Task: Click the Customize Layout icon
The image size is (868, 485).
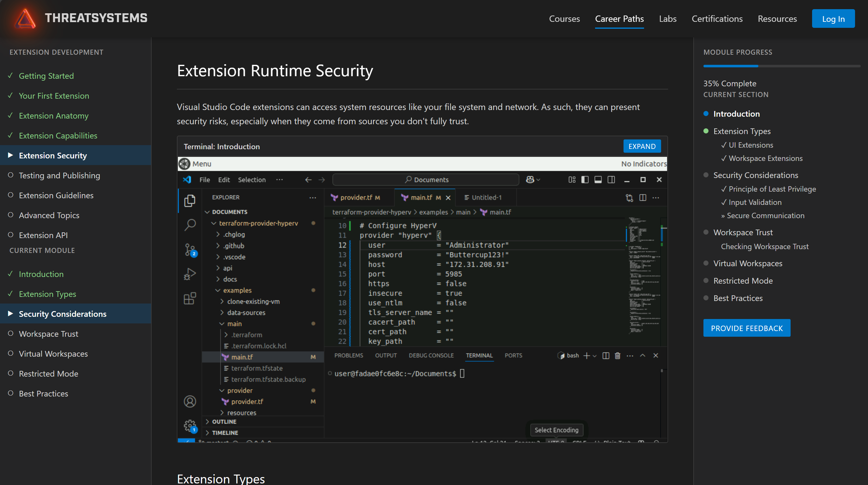Action: coord(572,180)
